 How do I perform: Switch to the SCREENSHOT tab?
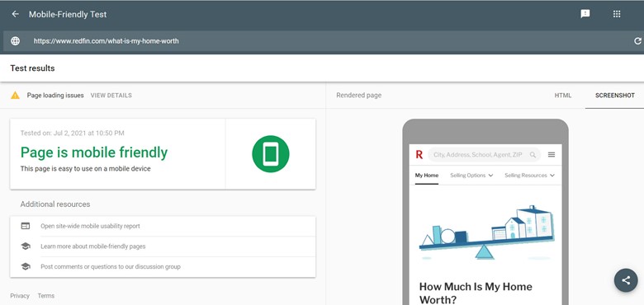tap(615, 95)
